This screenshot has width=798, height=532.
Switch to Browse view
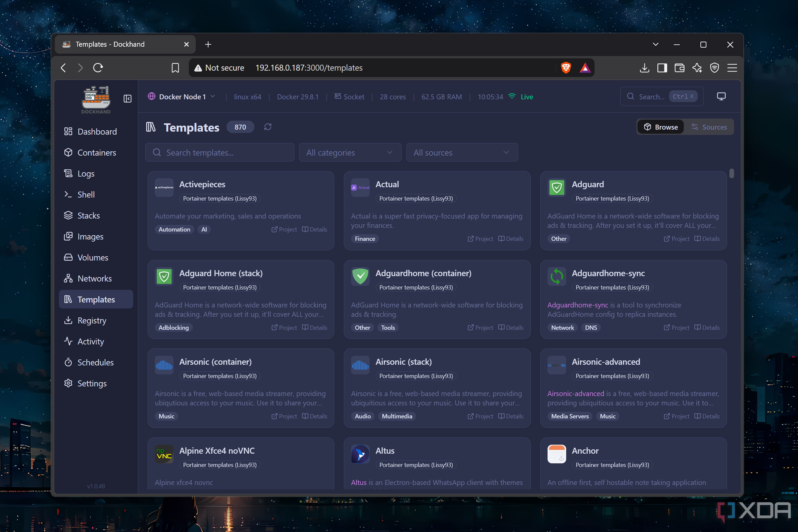coord(661,127)
